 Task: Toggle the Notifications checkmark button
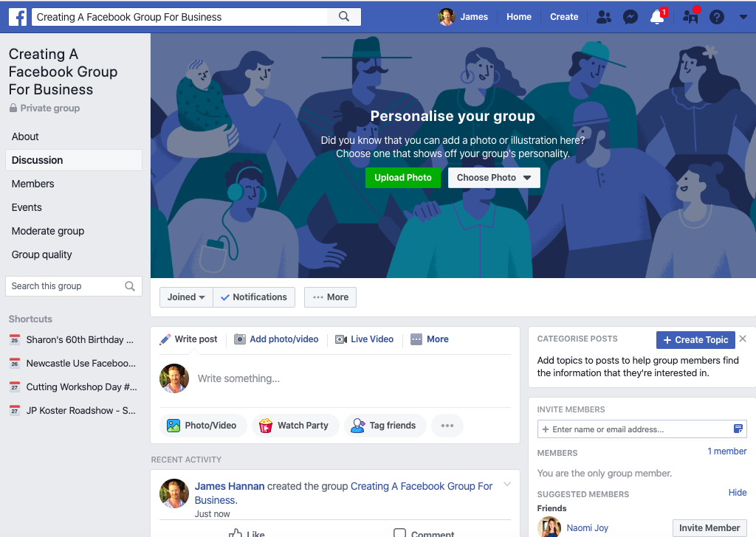[x=254, y=297]
